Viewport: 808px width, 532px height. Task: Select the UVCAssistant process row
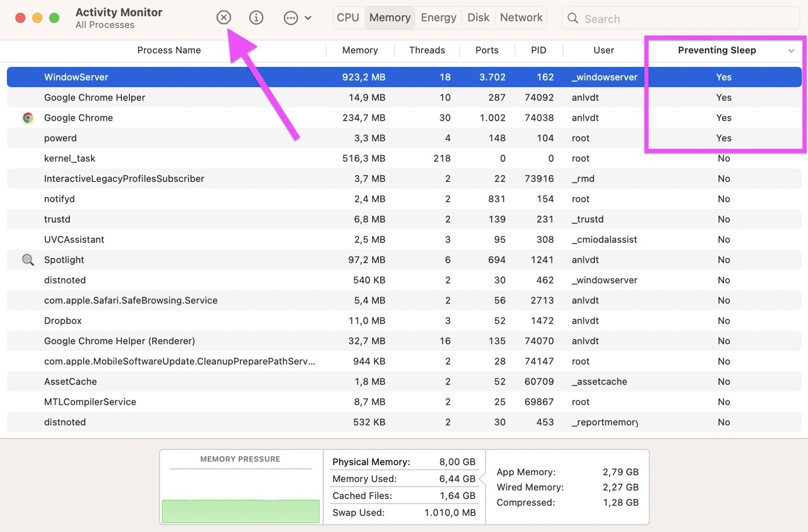coord(404,240)
